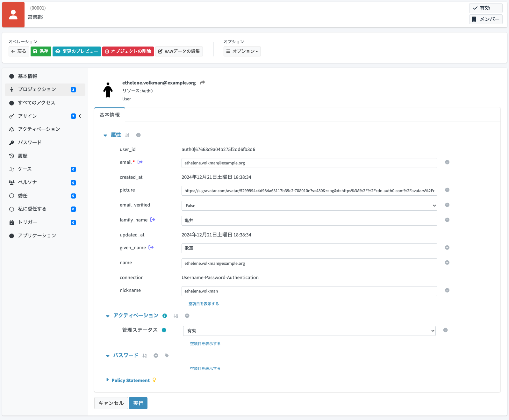This screenshot has height=420, width=509.
Task: Click 空項目を表示する under 管理ステータス
Action: pos(205,344)
